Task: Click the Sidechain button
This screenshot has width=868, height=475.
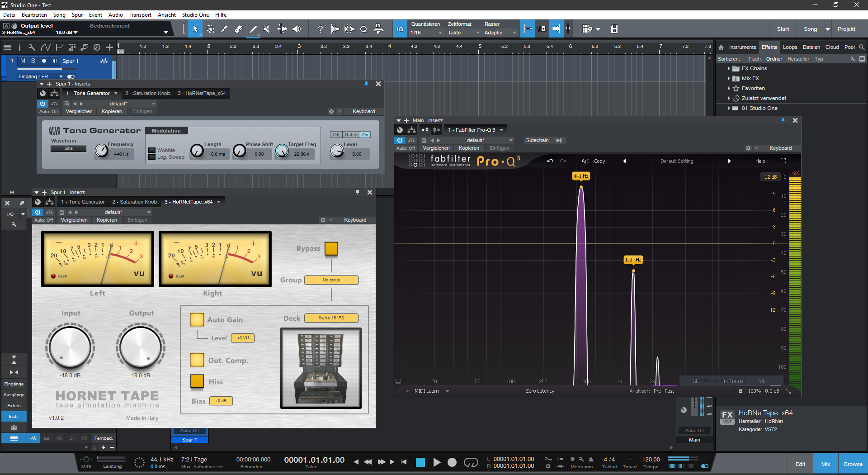Action: [x=537, y=140]
